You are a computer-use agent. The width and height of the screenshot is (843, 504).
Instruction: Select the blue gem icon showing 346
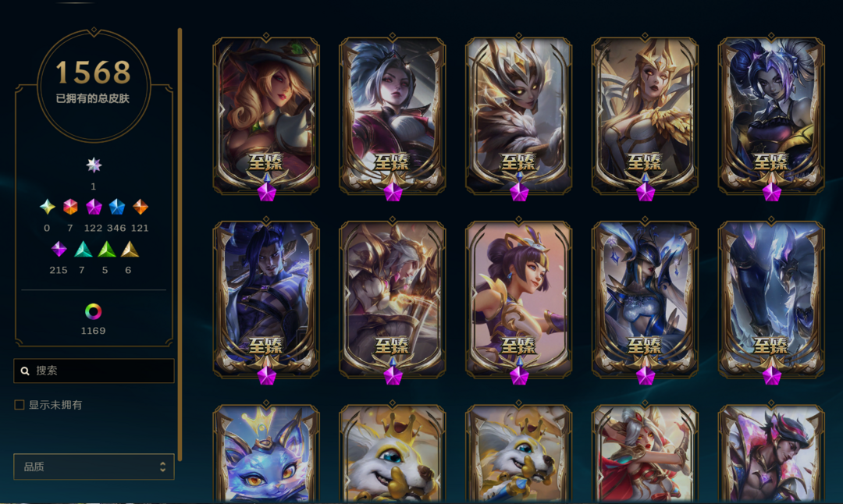tap(116, 207)
